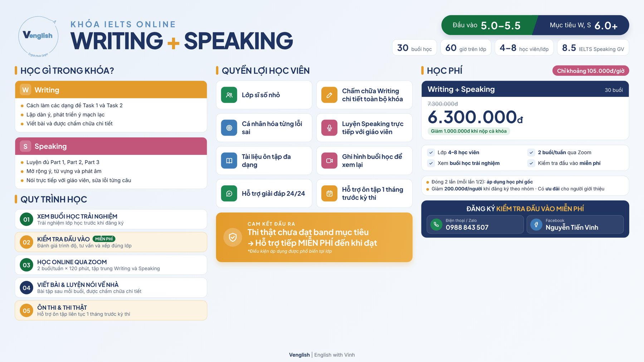This screenshot has height=362, width=644.
Task: Click the crossed-out price 7.300.000đ
Action: (x=443, y=104)
